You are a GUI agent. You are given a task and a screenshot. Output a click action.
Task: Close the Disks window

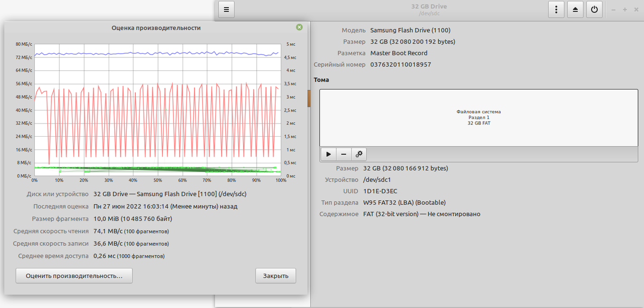(x=636, y=10)
